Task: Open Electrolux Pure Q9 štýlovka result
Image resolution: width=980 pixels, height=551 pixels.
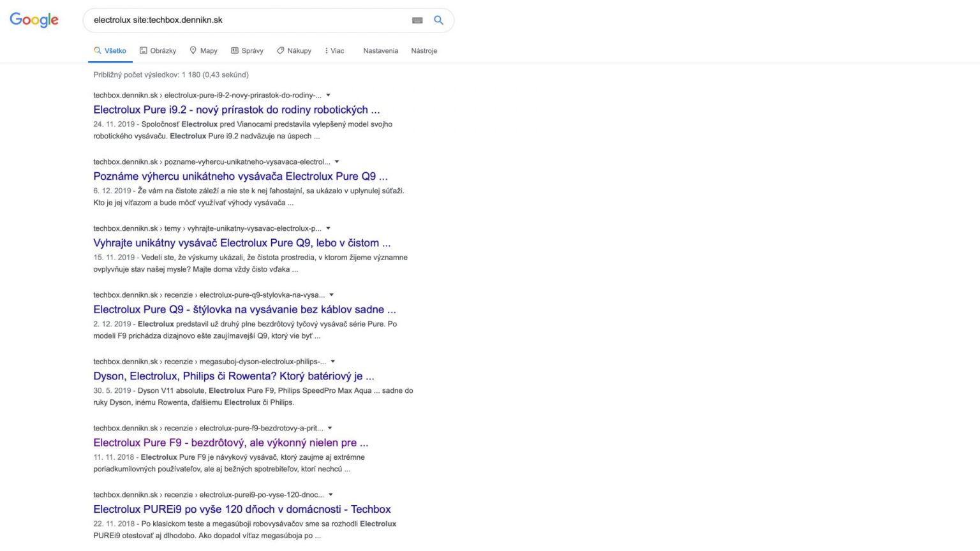Action: coord(244,309)
